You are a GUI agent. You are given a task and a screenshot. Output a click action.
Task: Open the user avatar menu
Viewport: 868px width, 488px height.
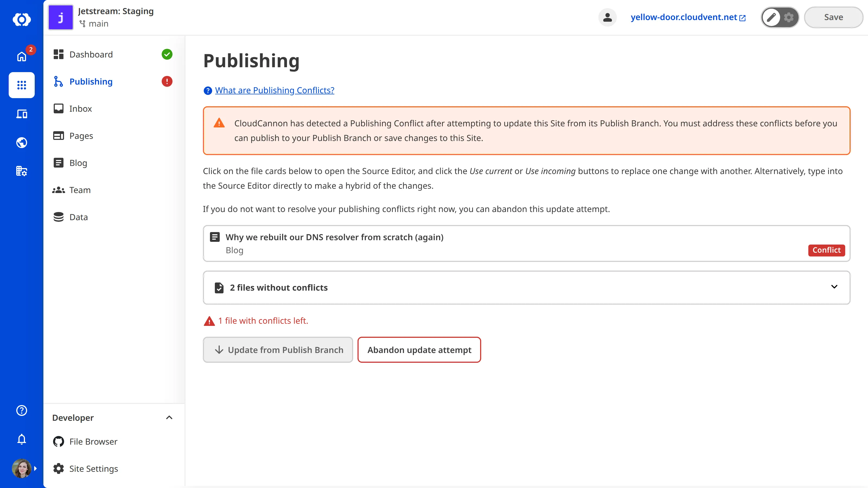22,468
